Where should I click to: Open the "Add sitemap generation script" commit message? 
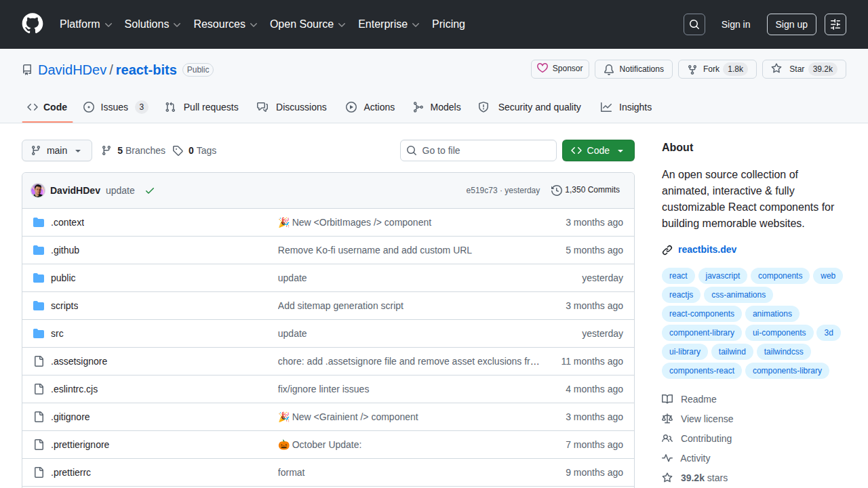click(x=340, y=306)
